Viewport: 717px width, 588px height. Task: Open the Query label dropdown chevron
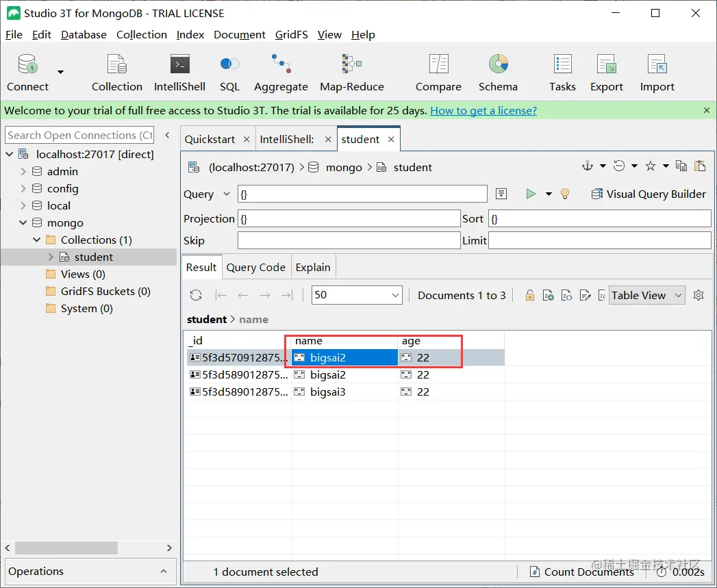(227, 194)
